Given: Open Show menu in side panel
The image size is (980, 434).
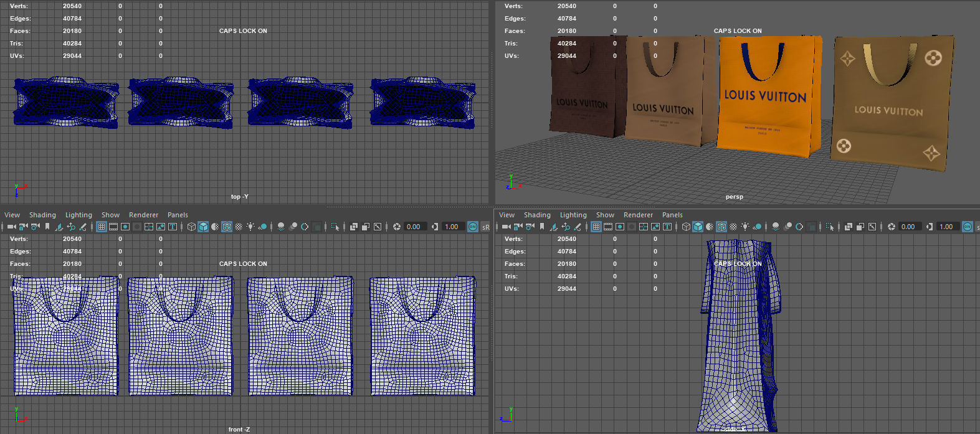Looking at the screenshot, I should [x=605, y=215].
